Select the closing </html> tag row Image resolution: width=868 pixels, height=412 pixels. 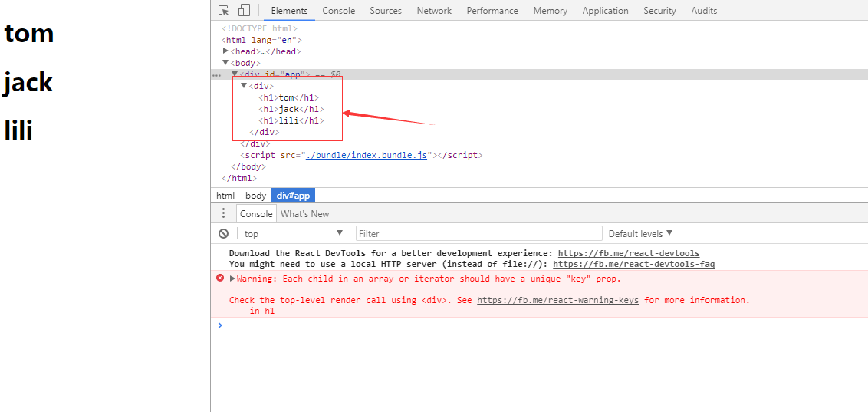(239, 178)
